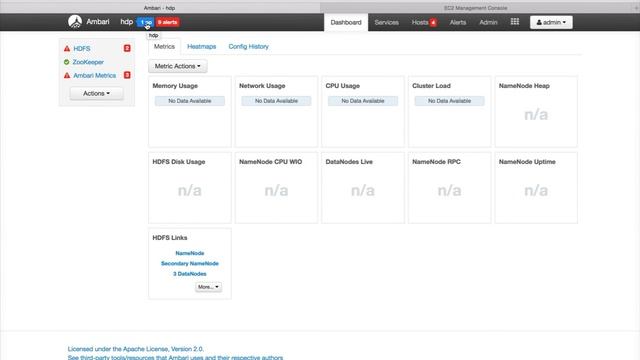
Task: Expand the services Actions dropdown
Action: point(96,93)
